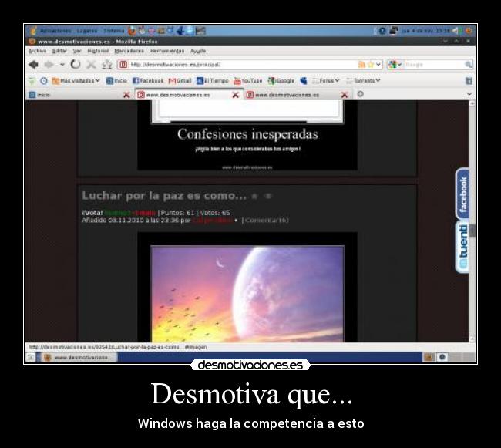Close the Inicio tab
Screen dimensions: 501x448
[x=126, y=95]
